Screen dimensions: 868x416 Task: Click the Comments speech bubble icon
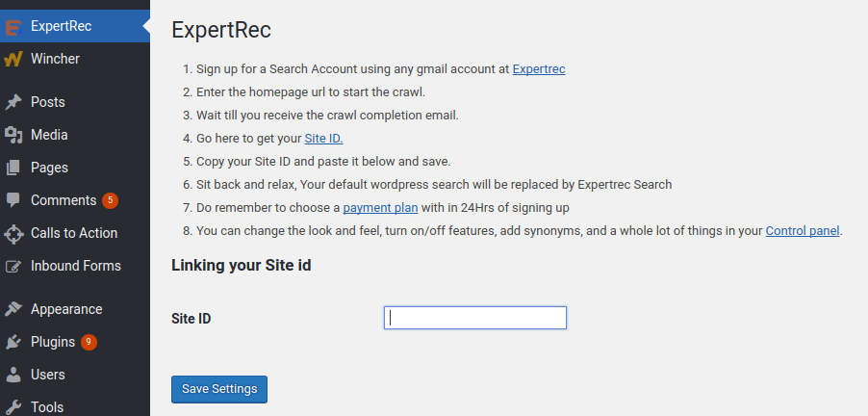coord(13,200)
